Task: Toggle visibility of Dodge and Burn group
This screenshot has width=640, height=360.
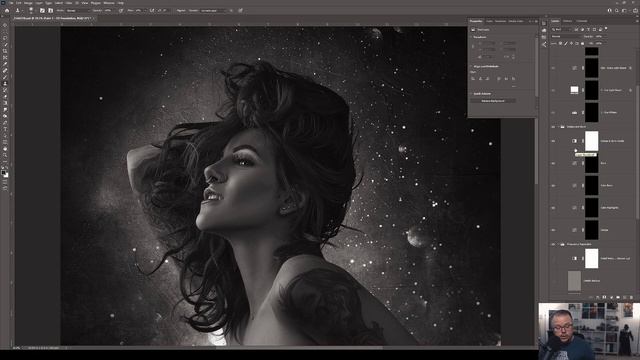Action: (x=553, y=127)
